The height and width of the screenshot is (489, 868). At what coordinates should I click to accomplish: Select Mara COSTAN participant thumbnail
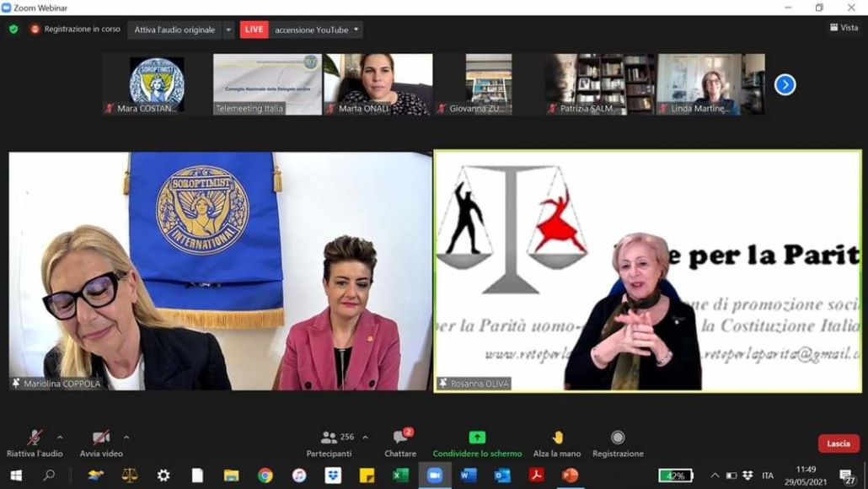pyautogui.click(x=157, y=84)
